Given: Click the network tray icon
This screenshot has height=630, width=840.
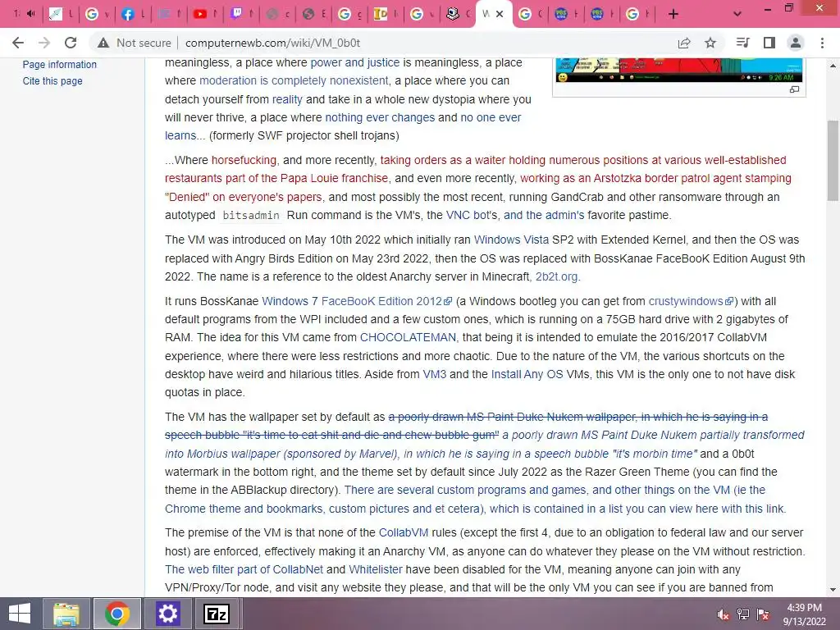Looking at the screenshot, I should tap(743, 614).
